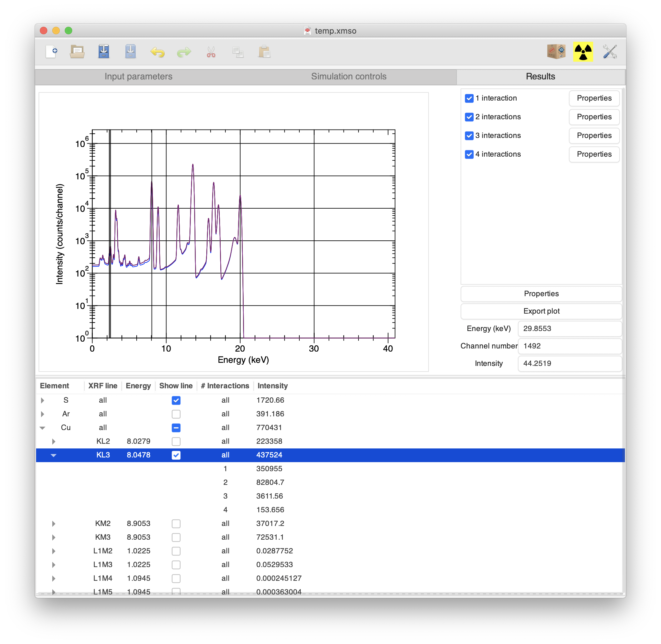Expand the L1M3 line row
Image resolution: width=661 pixels, height=644 pixels.
[54, 565]
